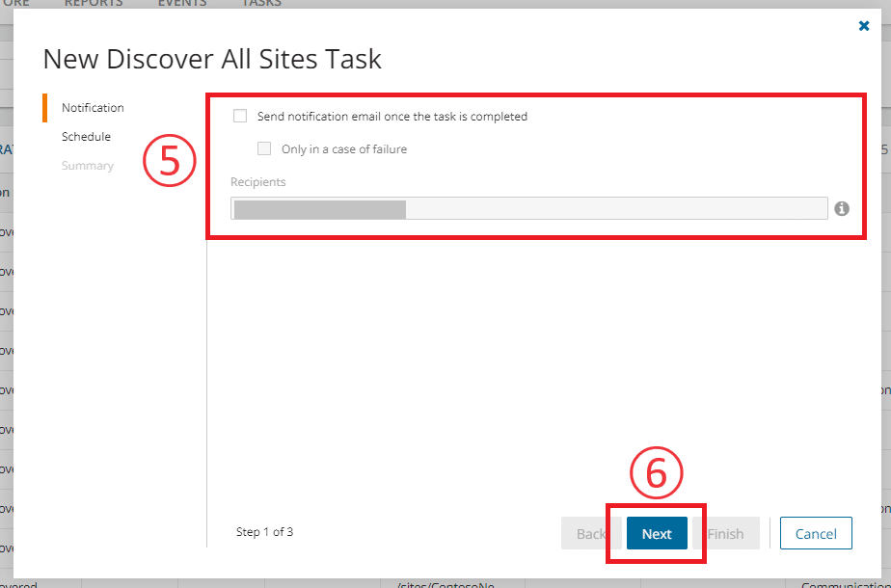Cancel the New Discover All Sites Task wizard

pyautogui.click(x=816, y=533)
